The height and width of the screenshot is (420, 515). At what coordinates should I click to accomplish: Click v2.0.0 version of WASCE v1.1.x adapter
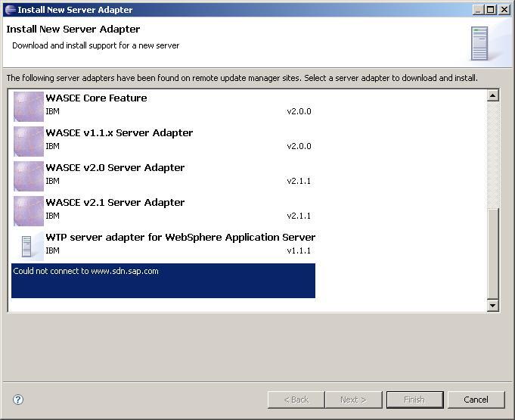click(299, 146)
